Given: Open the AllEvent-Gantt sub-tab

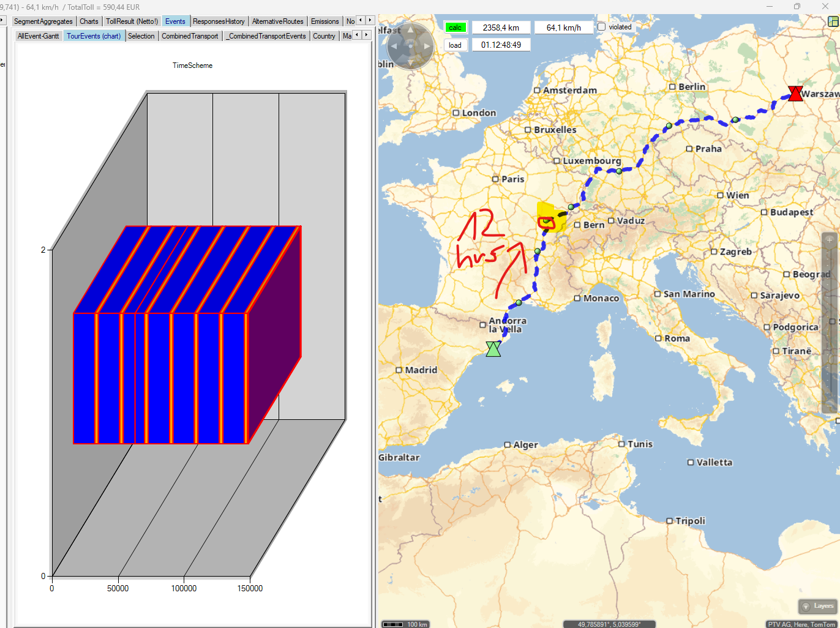Looking at the screenshot, I should pyautogui.click(x=39, y=36).
